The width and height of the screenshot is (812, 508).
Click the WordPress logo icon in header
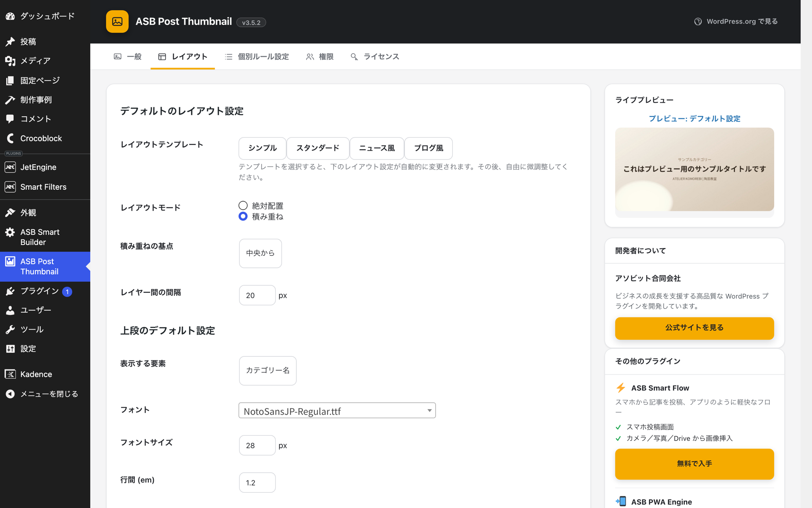(698, 22)
